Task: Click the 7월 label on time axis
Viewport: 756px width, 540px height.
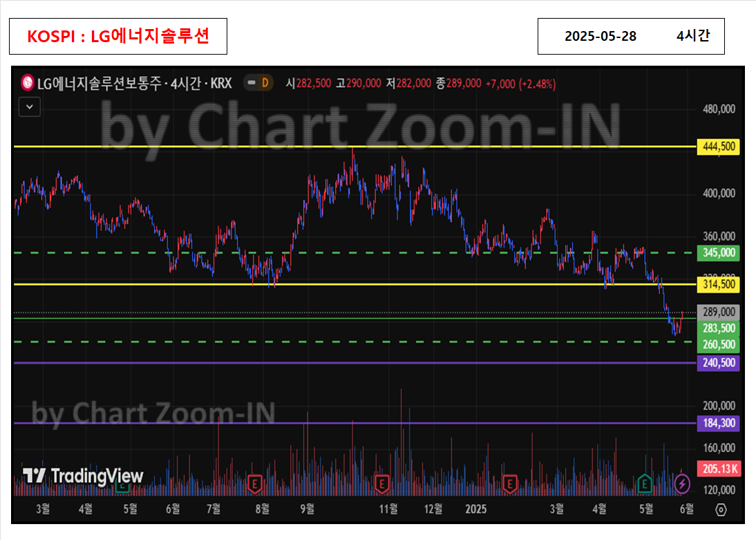Action: pos(214,509)
